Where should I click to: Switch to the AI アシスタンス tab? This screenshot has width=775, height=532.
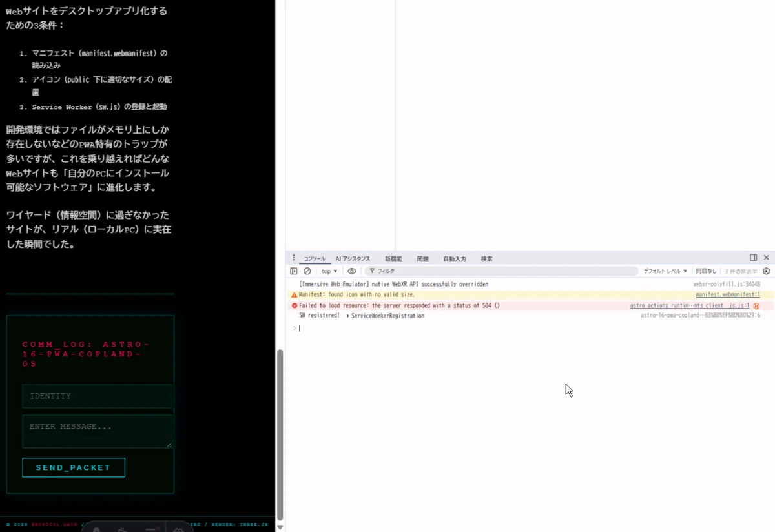353,259
